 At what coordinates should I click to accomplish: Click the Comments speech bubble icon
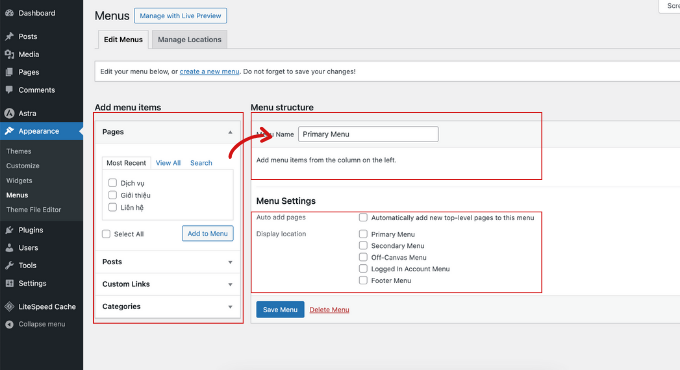(9, 90)
